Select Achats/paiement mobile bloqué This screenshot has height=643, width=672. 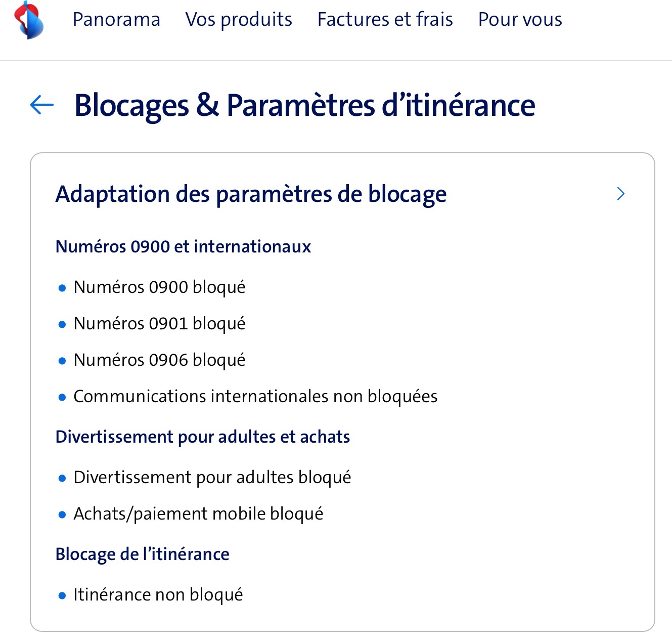[198, 514]
